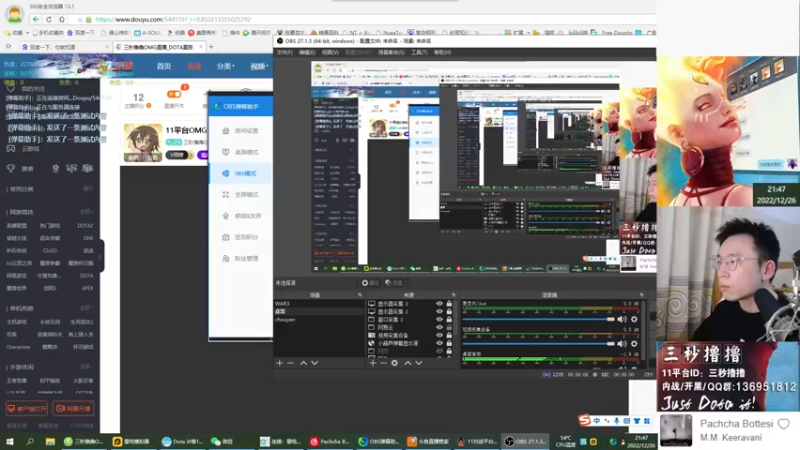Move the selected source up
This screenshot has width=800, height=450.
click(x=408, y=363)
